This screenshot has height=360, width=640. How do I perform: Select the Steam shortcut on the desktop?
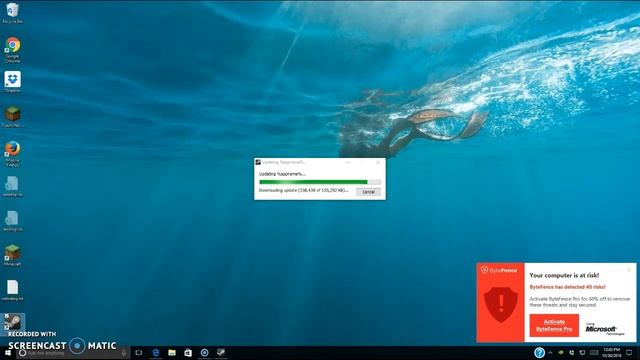click(x=13, y=323)
